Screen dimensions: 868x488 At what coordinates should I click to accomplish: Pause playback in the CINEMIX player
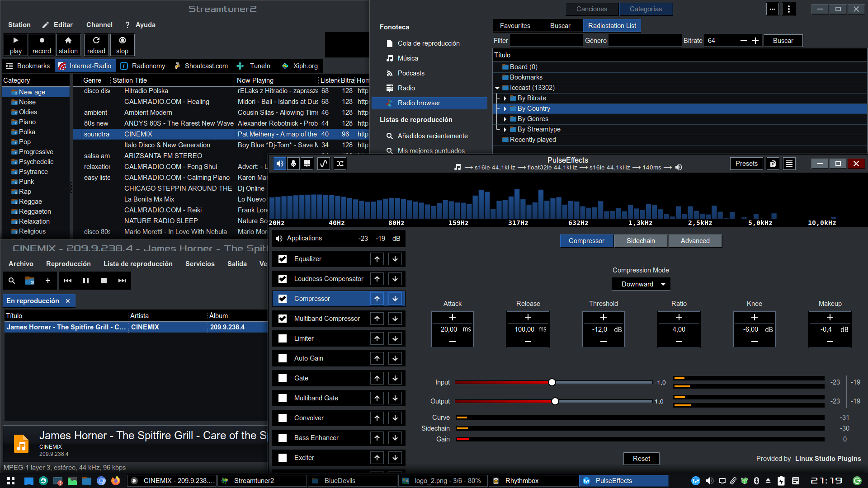[86, 281]
